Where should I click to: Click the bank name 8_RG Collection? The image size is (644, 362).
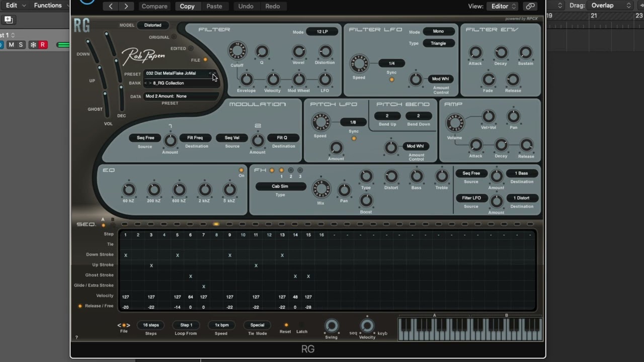[x=169, y=83]
